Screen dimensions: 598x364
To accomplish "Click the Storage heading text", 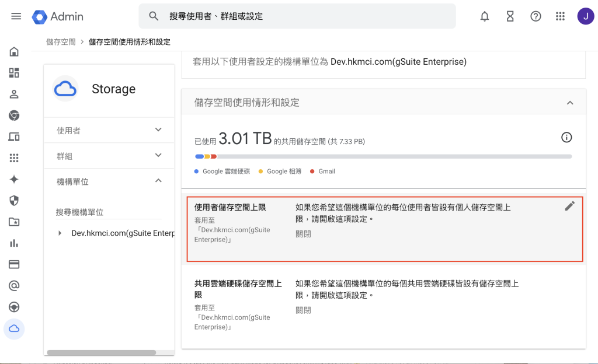I will tap(114, 89).
